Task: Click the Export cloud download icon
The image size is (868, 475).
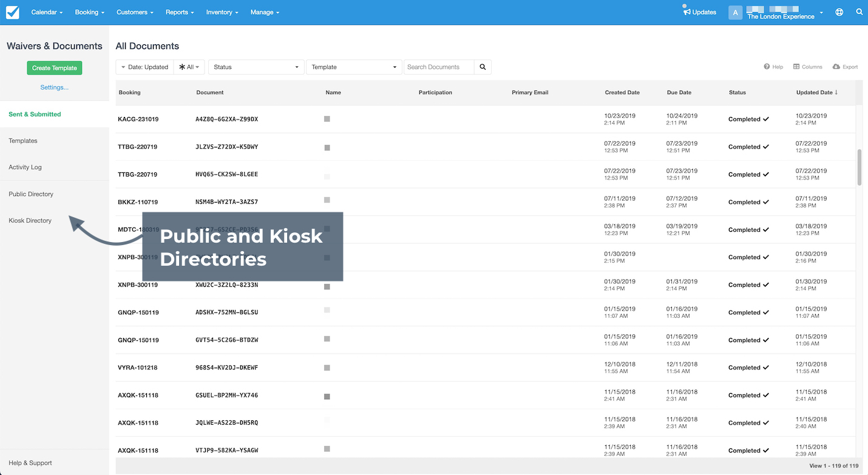Action: [x=836, y=67]
